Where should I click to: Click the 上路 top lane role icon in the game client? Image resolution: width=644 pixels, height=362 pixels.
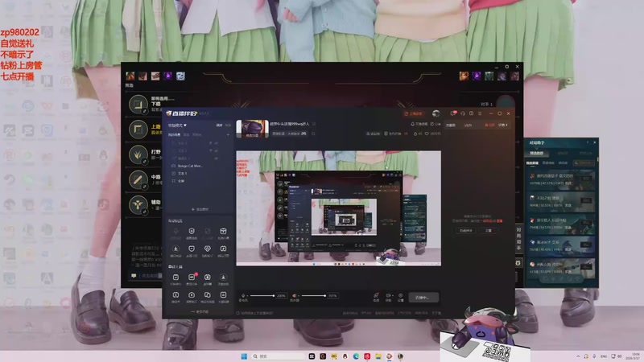click(138, 130)
